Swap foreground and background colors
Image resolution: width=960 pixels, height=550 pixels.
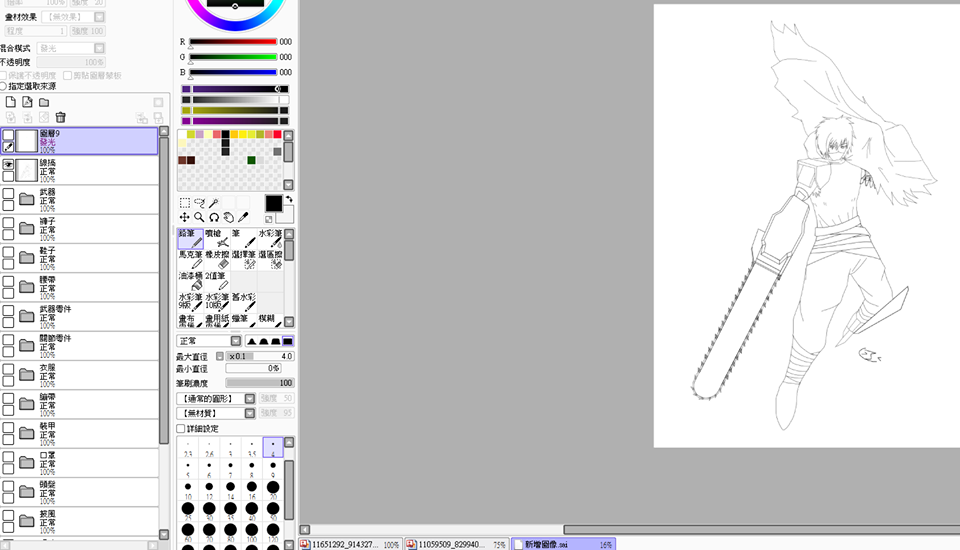[289, 200]
